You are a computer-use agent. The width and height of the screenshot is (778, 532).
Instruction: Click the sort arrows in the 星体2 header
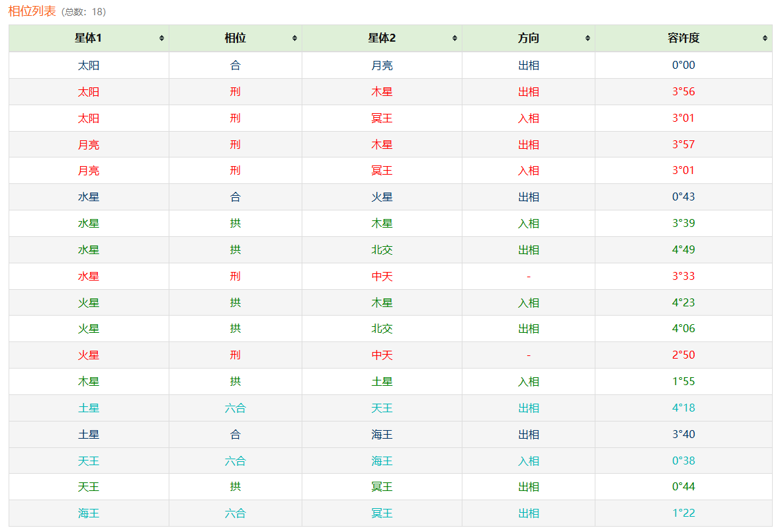(x=454, y=38)
